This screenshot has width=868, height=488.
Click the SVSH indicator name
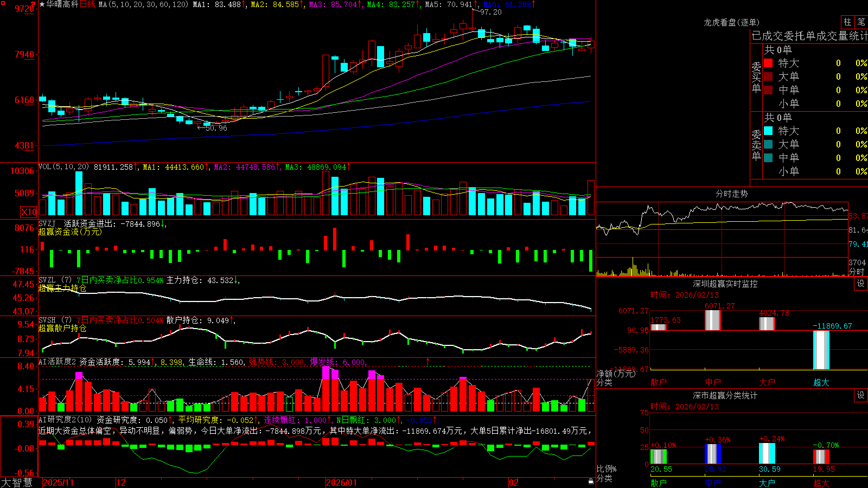pos(47,320)
